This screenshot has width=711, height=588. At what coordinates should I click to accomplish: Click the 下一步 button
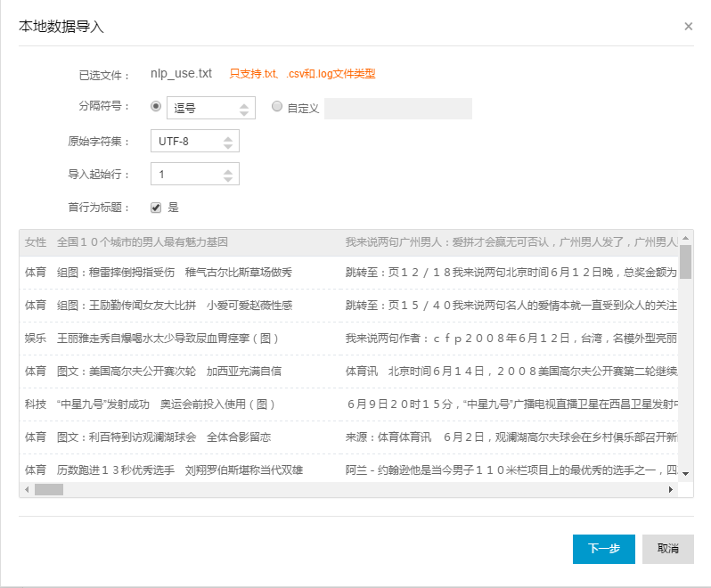point(603,549)
